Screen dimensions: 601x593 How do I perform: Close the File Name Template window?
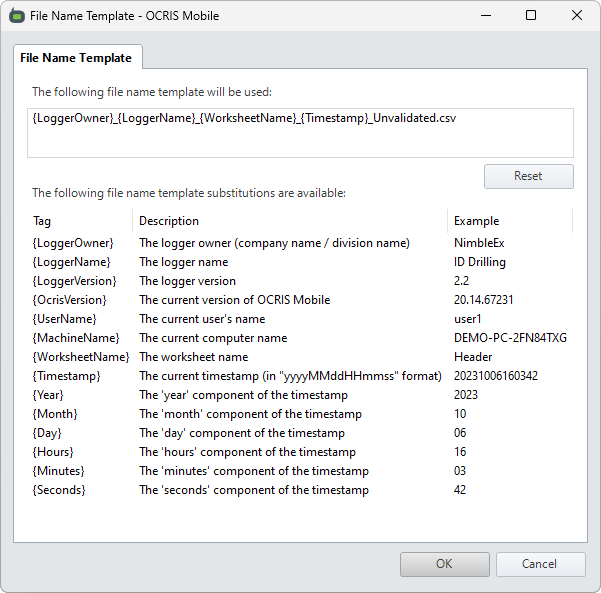point(577,16)
